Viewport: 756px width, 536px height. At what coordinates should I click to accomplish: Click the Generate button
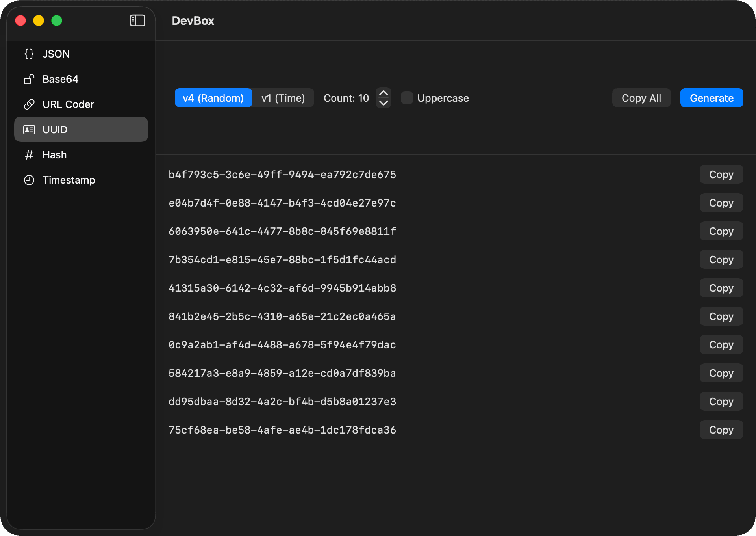click(x=712, y=98)
